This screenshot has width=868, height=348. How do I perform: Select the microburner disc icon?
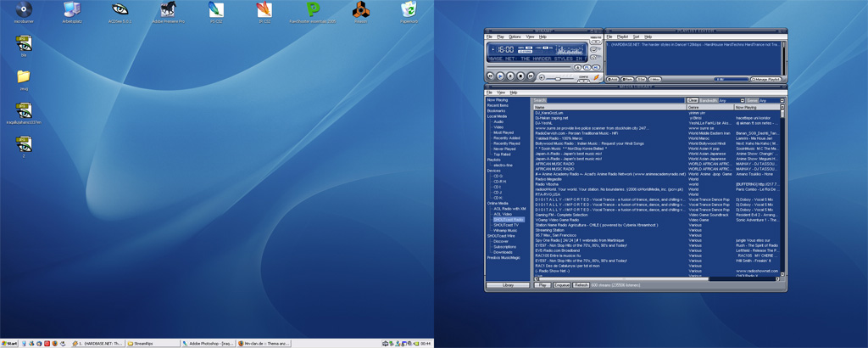23,10
